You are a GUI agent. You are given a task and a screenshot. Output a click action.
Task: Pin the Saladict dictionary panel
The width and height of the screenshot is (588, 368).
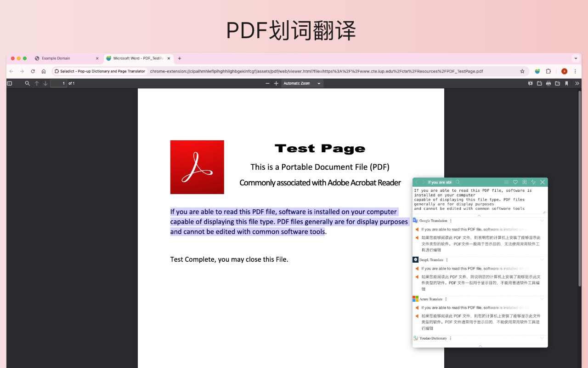pyautogui.click(x=534, y=182)
